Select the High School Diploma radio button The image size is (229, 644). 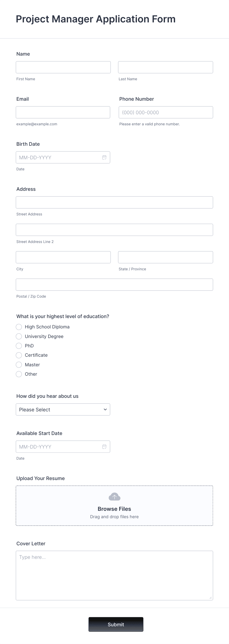tap(19, 327)
